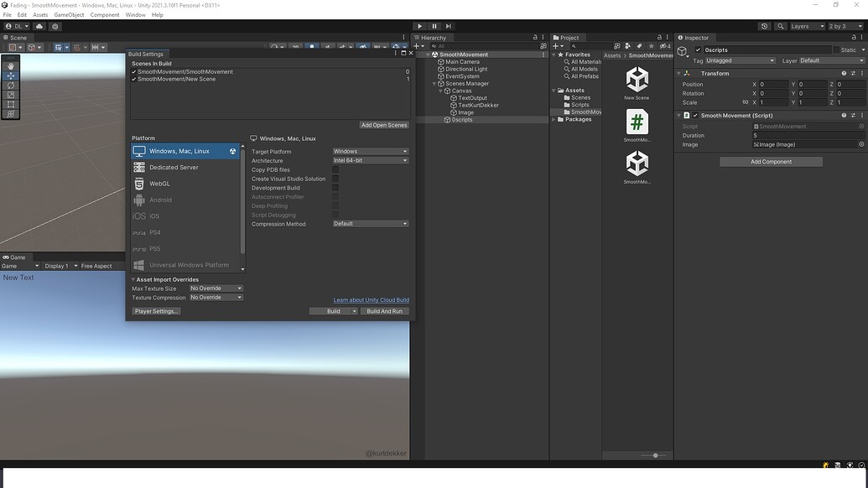Select the SmoothMovement C# script in Project panel
868x488 pixels.
coord(637,123)
